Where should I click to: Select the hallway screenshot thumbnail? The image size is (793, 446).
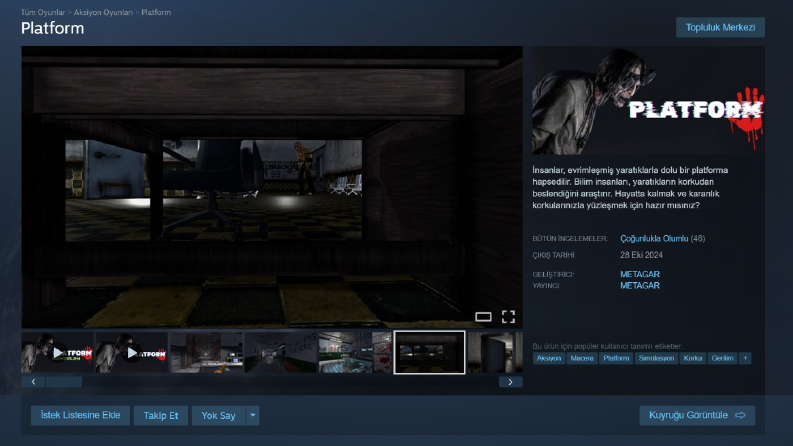(281, 352)
